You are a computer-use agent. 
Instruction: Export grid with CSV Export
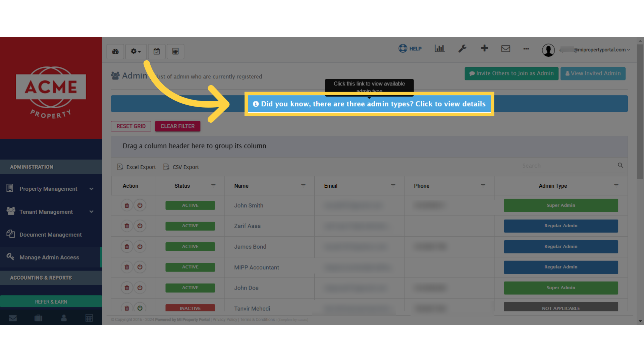point(181,167)
